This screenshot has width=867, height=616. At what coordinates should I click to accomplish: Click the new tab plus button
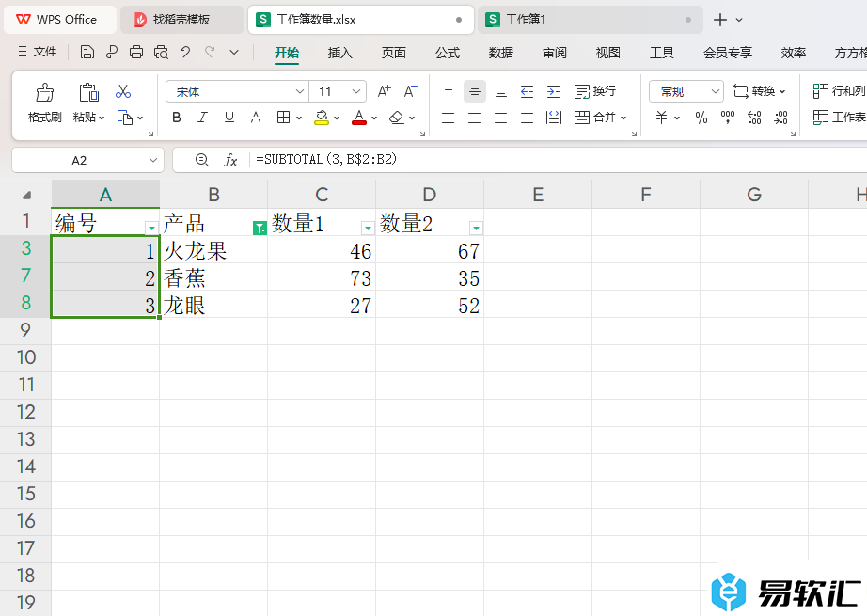pyautogui.click(x=720, y=20)
